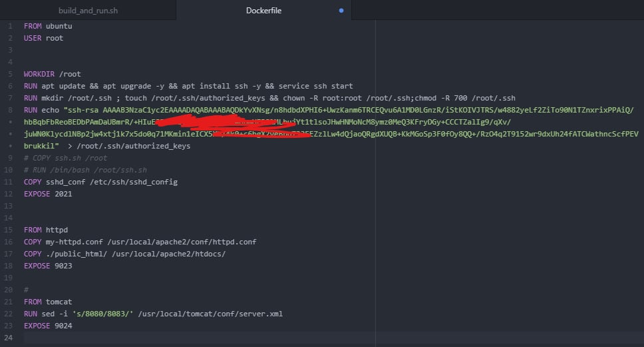Viewport: 644px width, 347px height.
Task: Click the "COPY my-httpd.conf" line
Action: [140, 242]
